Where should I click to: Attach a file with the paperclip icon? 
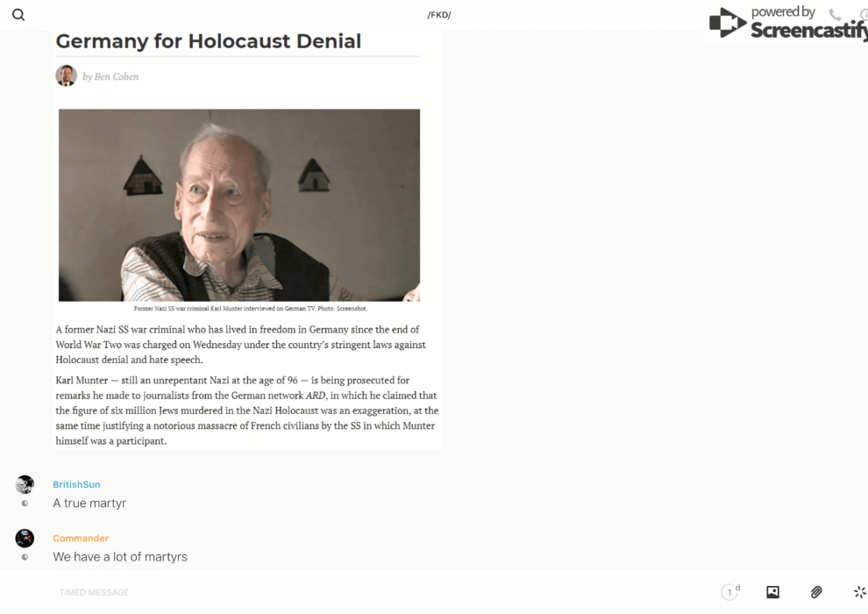tap(816, 592)
